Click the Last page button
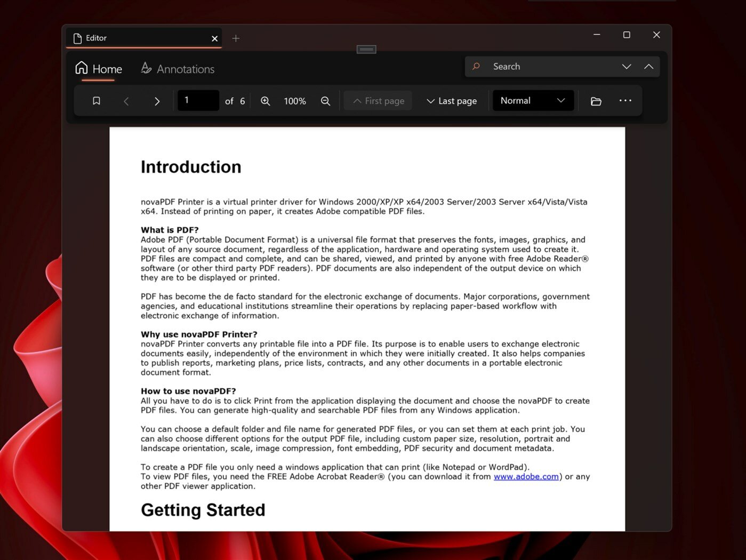This screenshot has height=560, width=746. (x=451, y=101)
